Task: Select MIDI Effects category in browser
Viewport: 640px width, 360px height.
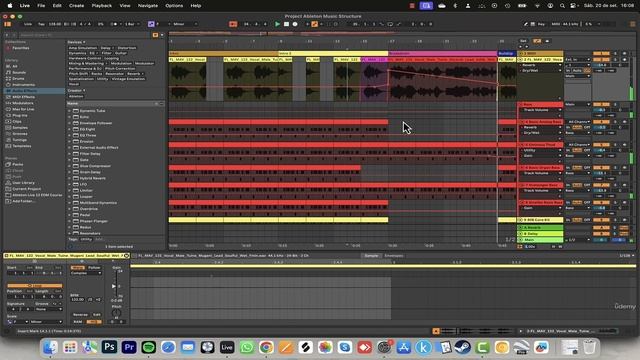Action: pos(23,97)
